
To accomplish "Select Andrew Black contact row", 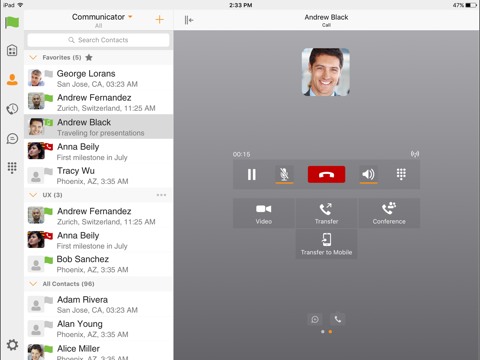I will pos(98,127).
